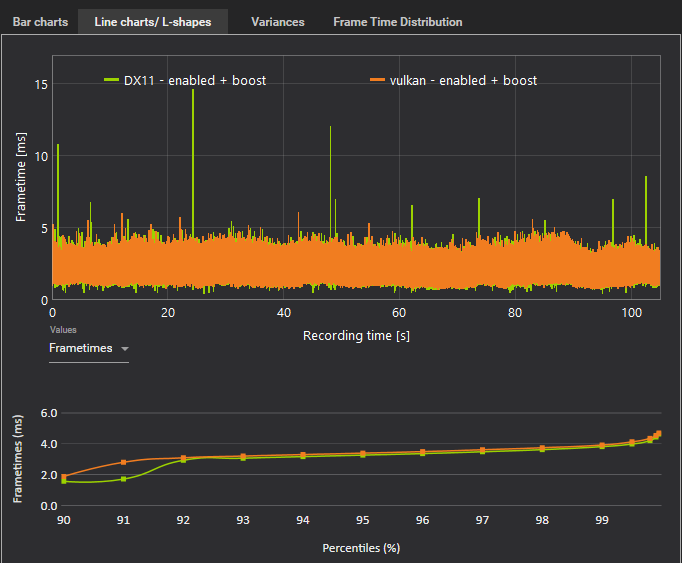Click the Values label above the dropdown
The width and height of the screenshot is (682, 563).
point(63,330)
